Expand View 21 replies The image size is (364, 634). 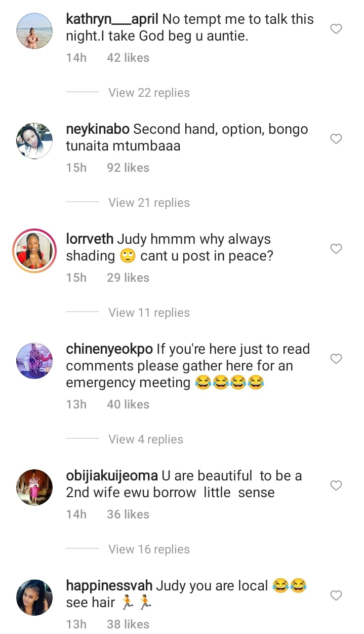click(149, 203)
